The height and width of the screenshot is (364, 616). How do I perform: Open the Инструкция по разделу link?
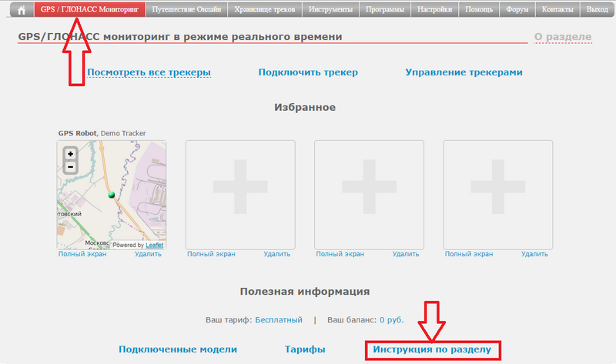[431, 349]
